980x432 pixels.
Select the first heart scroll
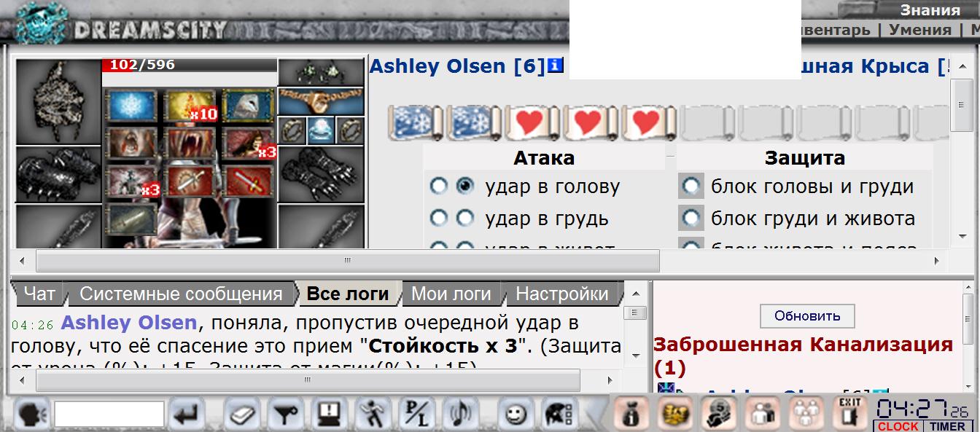(x=533, y=122)
